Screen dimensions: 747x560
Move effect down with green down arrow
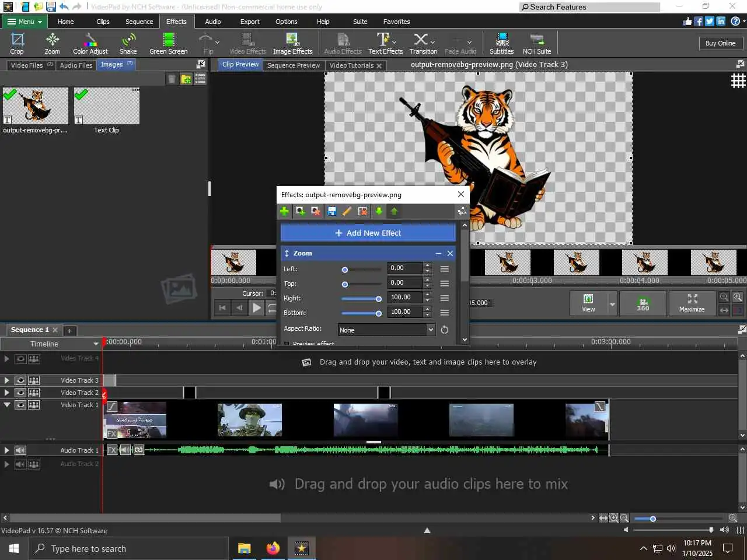(379, 211)
